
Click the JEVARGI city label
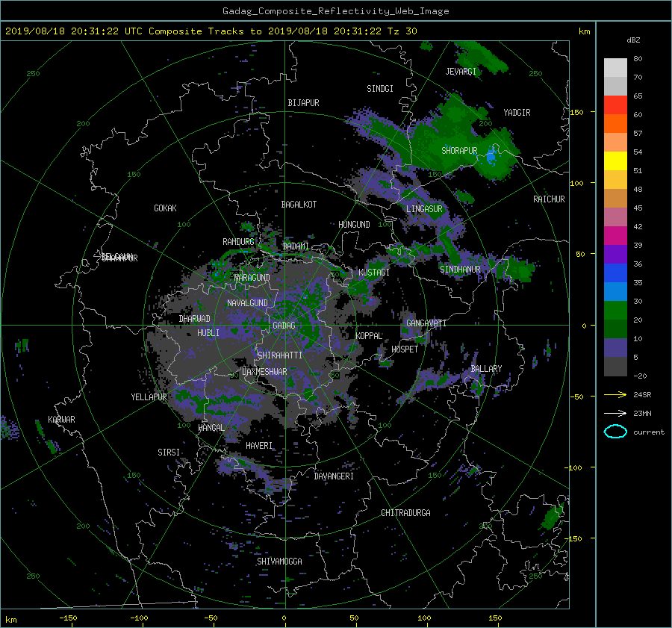pos(461,72)
